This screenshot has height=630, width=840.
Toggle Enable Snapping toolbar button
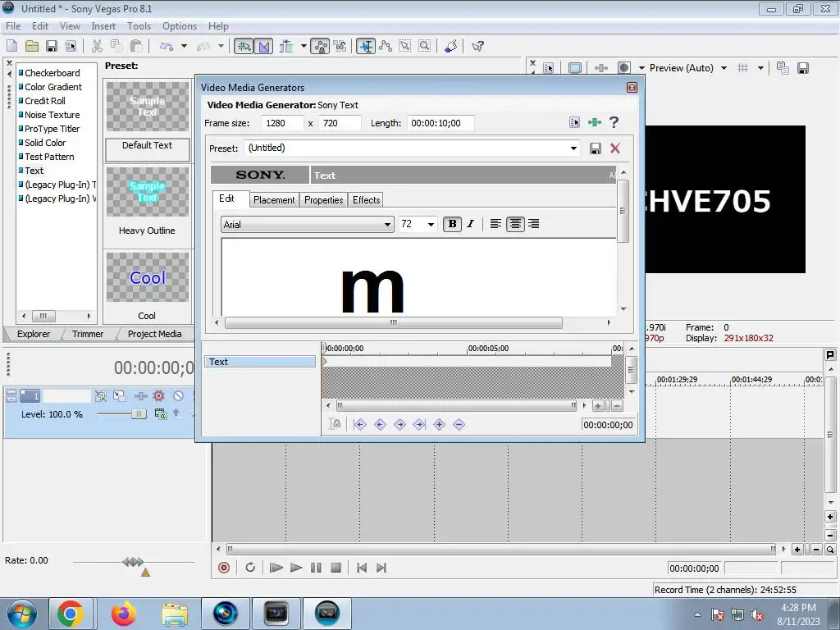243,46
